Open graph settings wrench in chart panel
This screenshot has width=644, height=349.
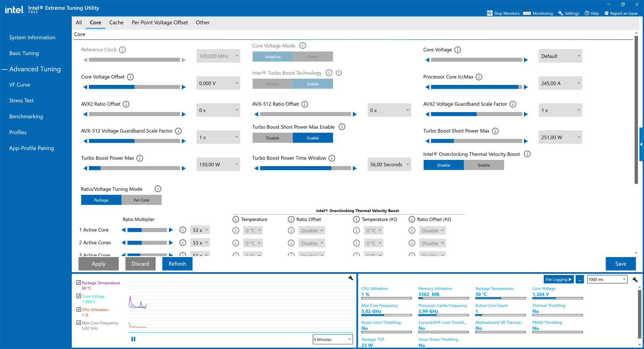(351, 278)
